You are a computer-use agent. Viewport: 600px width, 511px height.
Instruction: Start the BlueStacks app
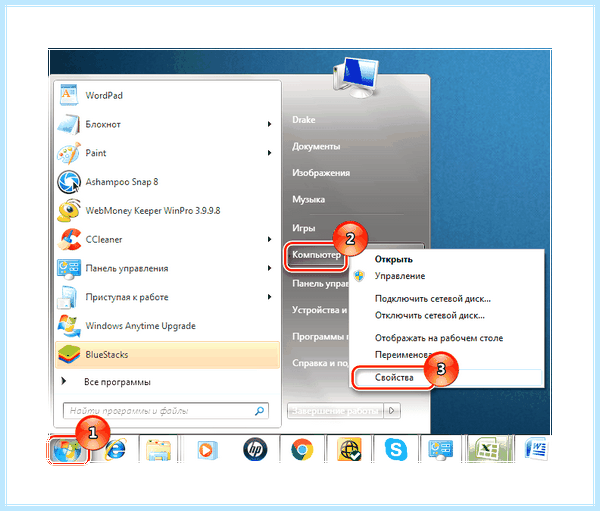(167, 355)
